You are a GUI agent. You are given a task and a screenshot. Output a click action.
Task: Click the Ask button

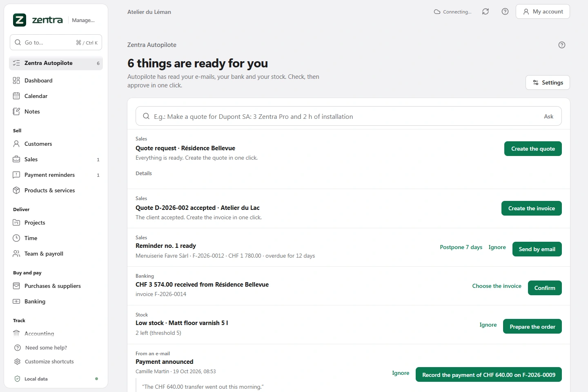click(x=548, y=116)
